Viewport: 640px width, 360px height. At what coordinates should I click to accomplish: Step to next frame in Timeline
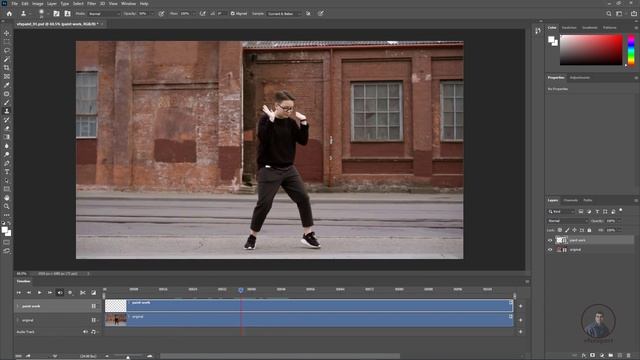click(x=49, y=293)
